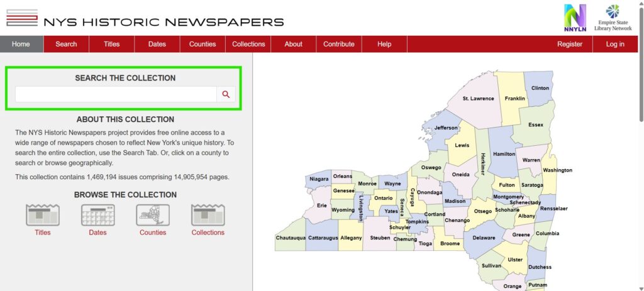
Task: Open the Counties menu item
Action: pyautogui.click(x=203, y=44)
